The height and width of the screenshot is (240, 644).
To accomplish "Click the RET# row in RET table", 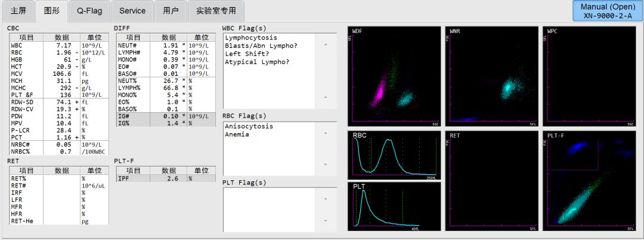I will [60, 186].
